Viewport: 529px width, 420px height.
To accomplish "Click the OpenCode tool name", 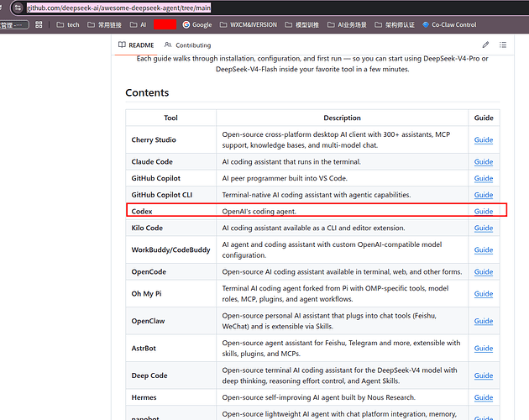I will [x=149, y=272].
